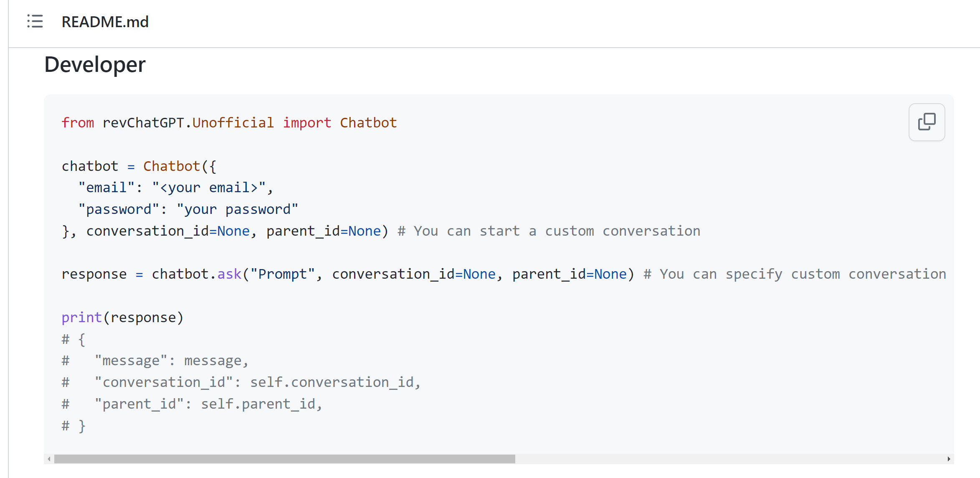Viewport: 980px width, 478px height.
Task: Select the README.md file title
Action: coord(105,22)
